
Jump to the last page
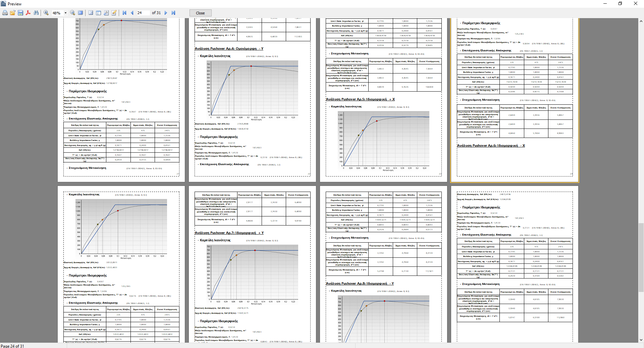pos(173,13)
